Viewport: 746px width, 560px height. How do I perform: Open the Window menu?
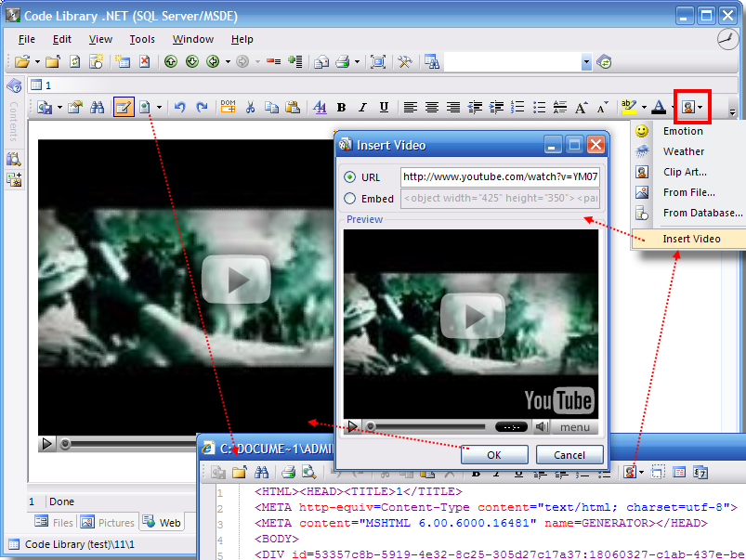(x=192, y=40)
